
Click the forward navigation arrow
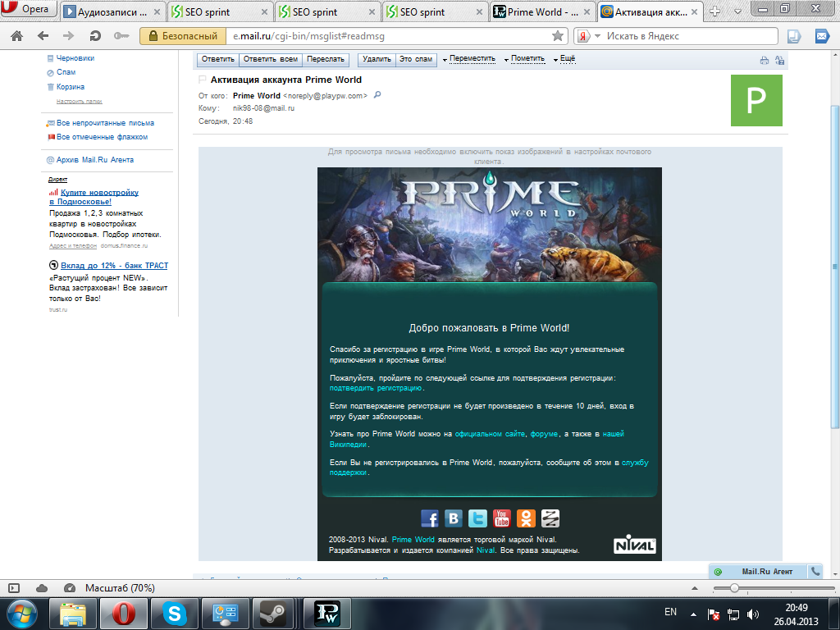[69, 36]
